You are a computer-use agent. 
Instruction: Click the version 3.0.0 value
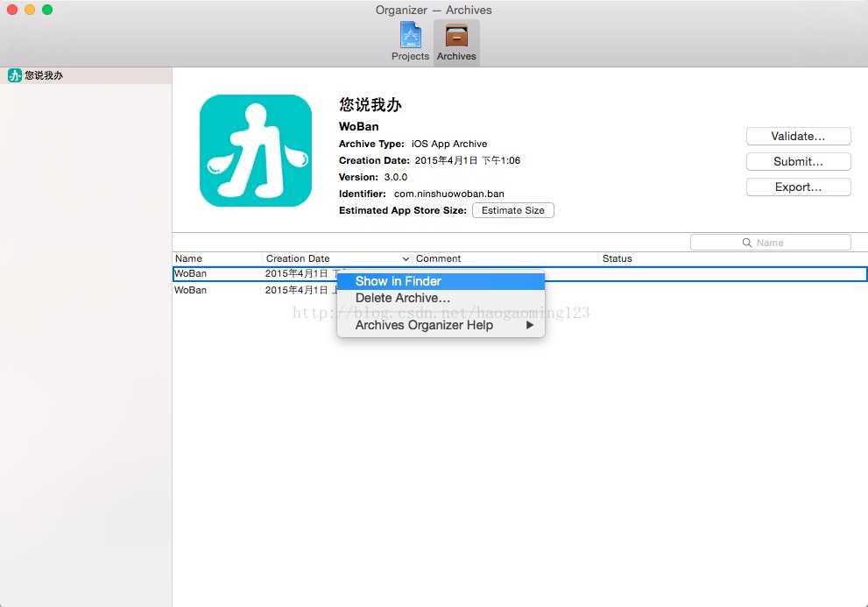click(396, 177)
